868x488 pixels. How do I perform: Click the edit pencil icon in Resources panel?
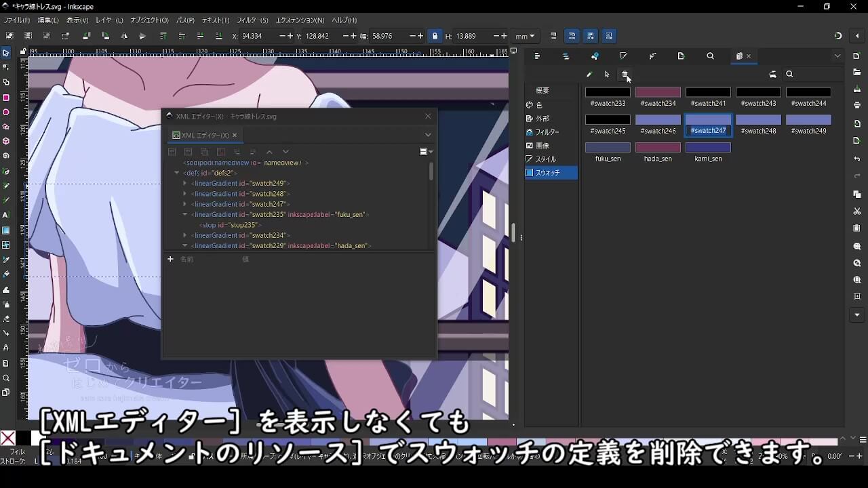point(589,75)
